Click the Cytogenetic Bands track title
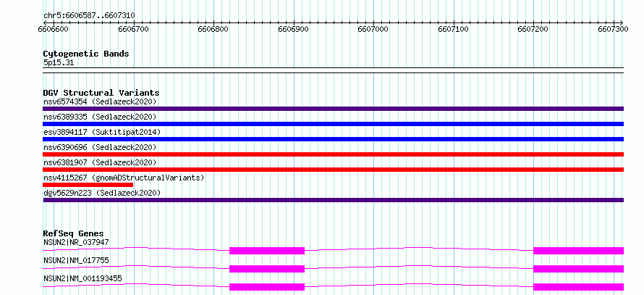Viewport: 644px width, 295px height. point(86,54)
